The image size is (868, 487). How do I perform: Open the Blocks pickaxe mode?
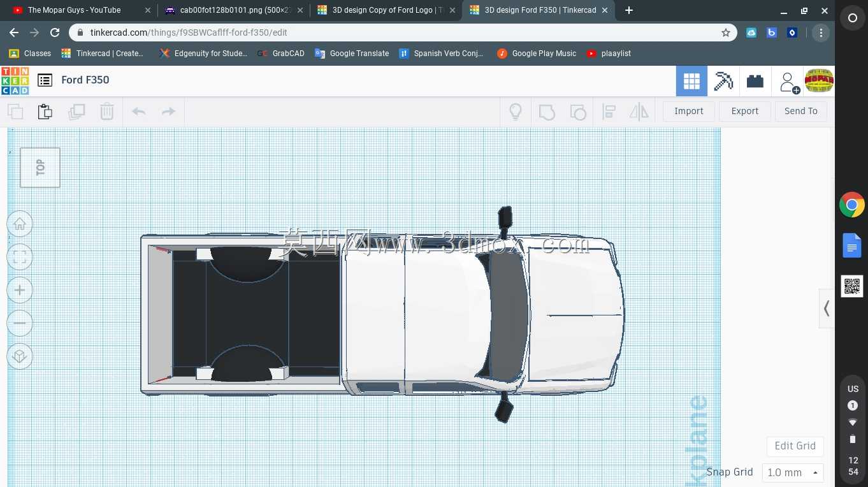(x=723, y=81)
